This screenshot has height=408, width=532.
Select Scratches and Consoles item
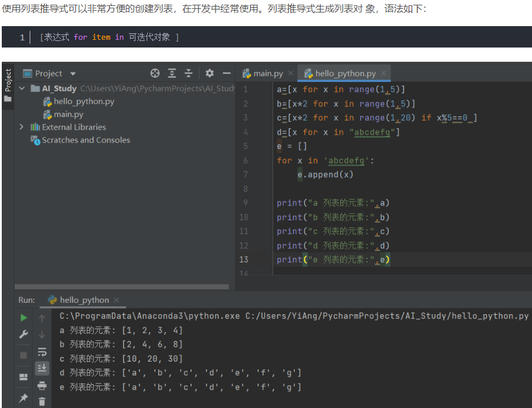pos(86,140)
